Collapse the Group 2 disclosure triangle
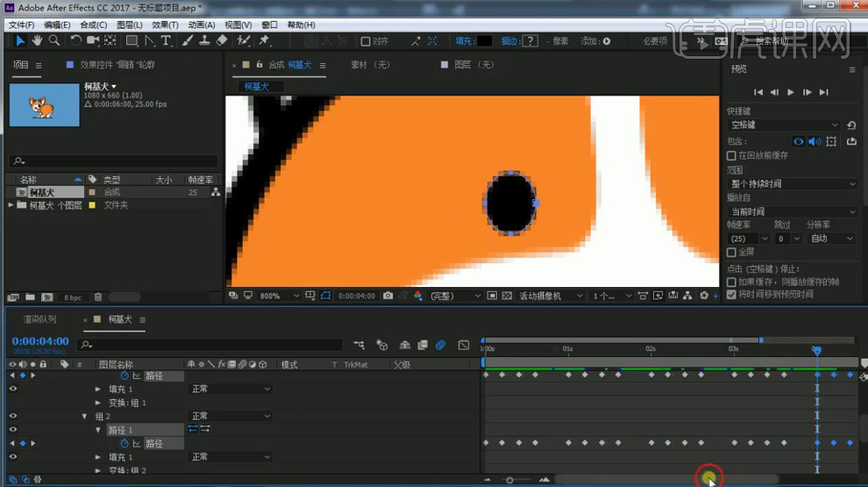The height and width of the screenshot is (487, 868). (84, 416)
